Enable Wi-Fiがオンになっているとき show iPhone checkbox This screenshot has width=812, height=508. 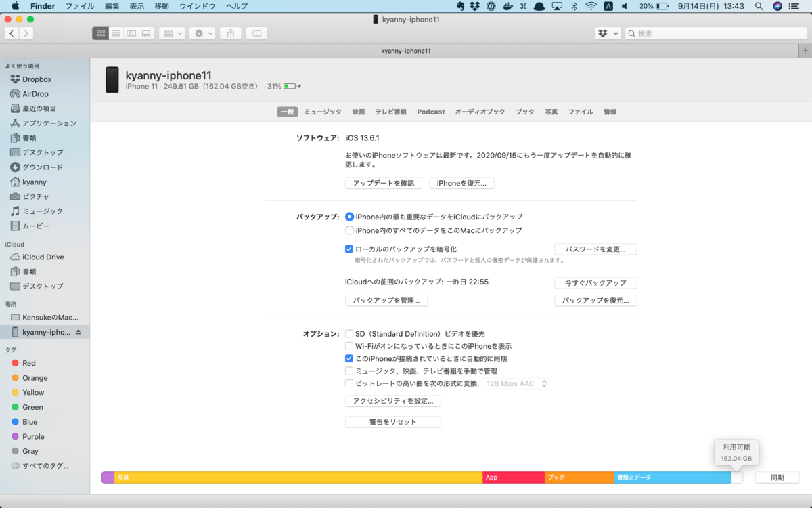(349, 346)
